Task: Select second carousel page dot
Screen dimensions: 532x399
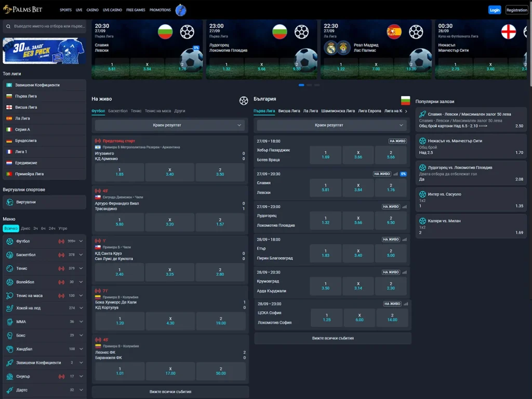Action: tap(309, 85)
